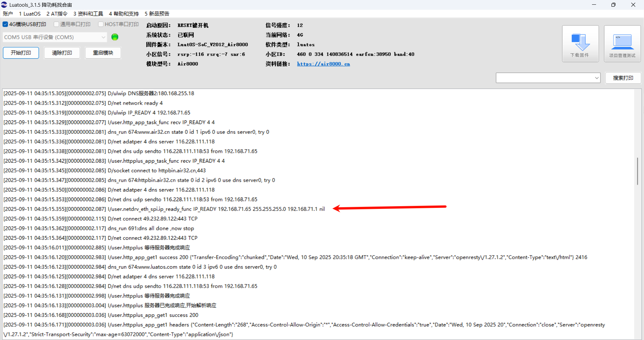Screen dimensions: 644x340
Task: Click log line 'D/ulwip IP_READY 4 192.168.71.65'
Action: pyautogui.click(x=97, y=113)
